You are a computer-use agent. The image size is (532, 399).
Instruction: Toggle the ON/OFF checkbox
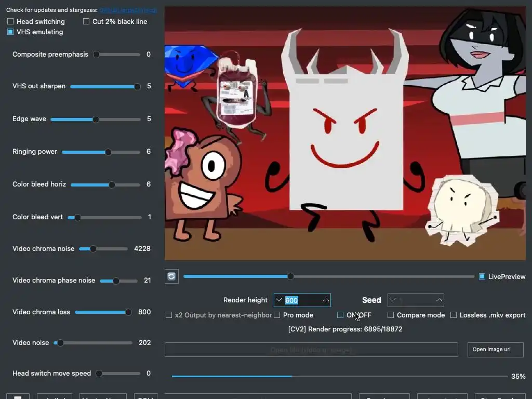340,315
